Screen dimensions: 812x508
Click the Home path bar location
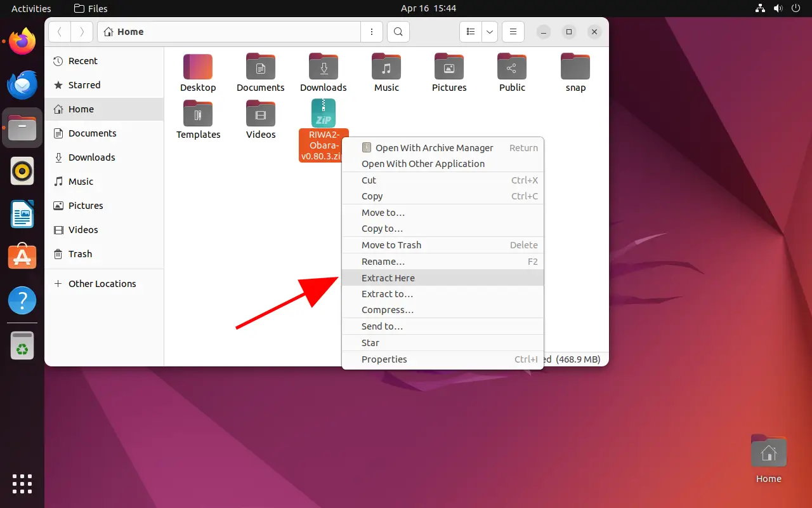124,32
